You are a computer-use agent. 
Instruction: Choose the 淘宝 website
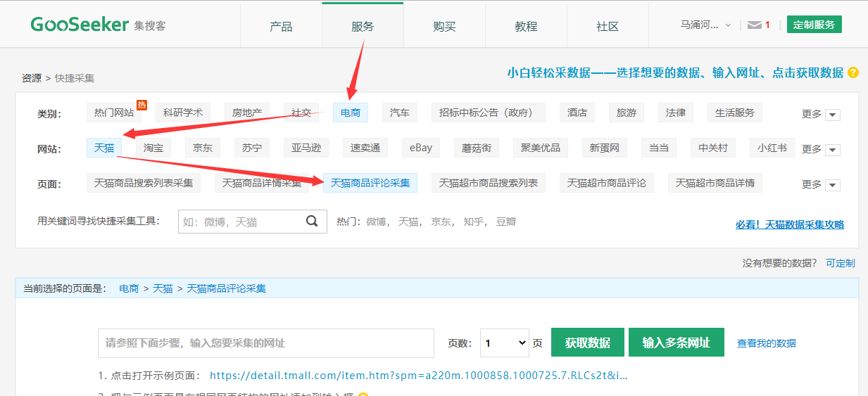coord(153,148)
